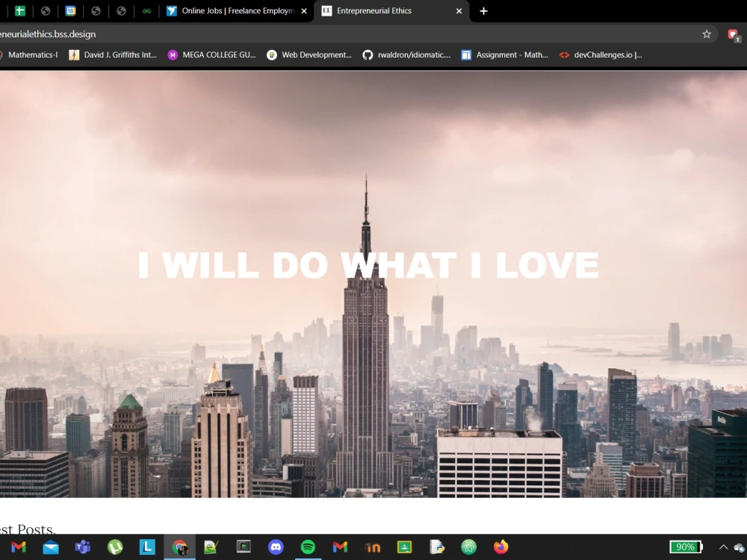Image resolution: width=747 pixels, height=560 pixels.
Task: Open the devChallenges.io bookmark
Action: click(x=601, y=55)
